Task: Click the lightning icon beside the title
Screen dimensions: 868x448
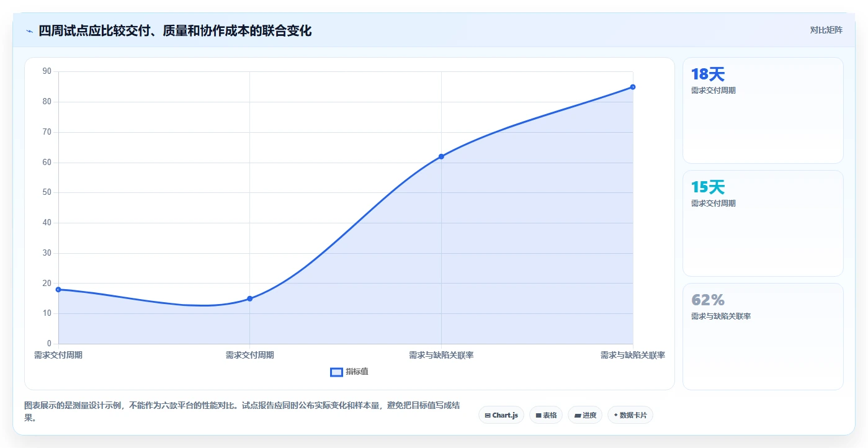Action: pos(29,31)
